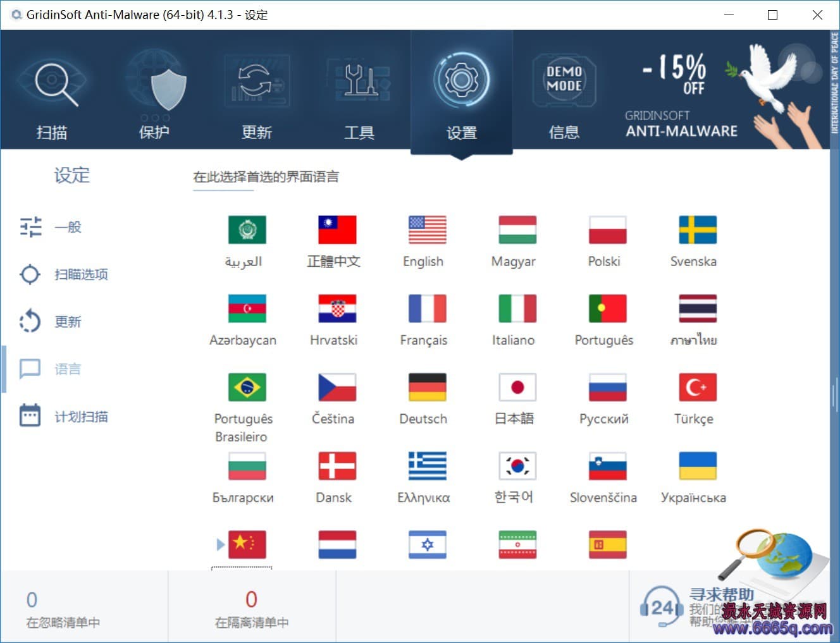Choose the Spanish flag

(x=608, y=544)
